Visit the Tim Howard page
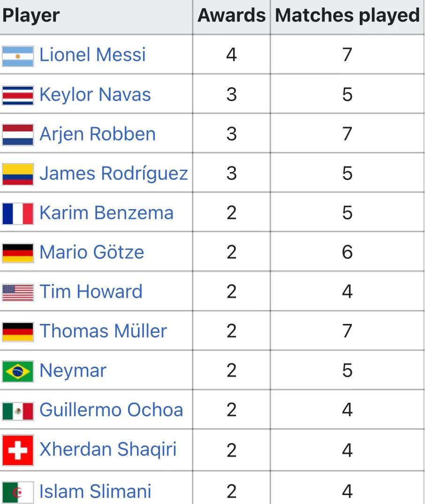Screen dimensions: 425x504 (91, 292)
